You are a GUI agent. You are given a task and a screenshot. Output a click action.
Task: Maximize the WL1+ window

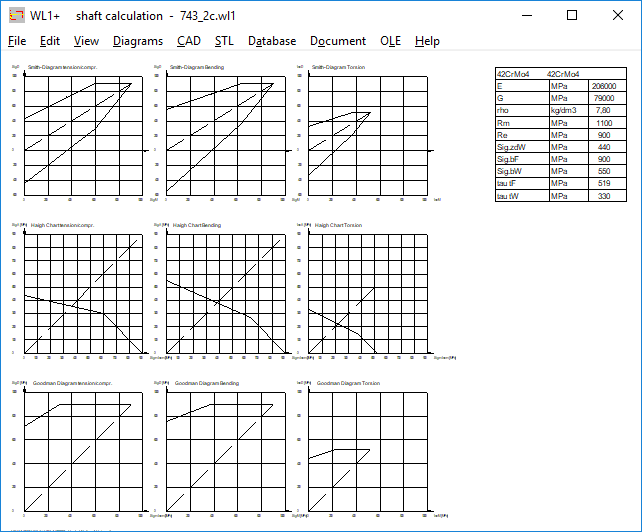572,15
